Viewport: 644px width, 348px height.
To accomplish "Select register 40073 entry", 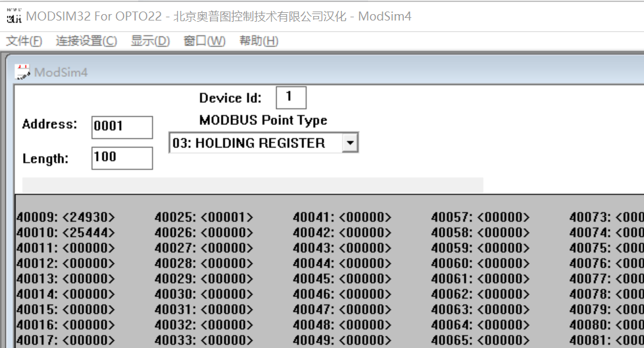I will [x=607, y=217].
